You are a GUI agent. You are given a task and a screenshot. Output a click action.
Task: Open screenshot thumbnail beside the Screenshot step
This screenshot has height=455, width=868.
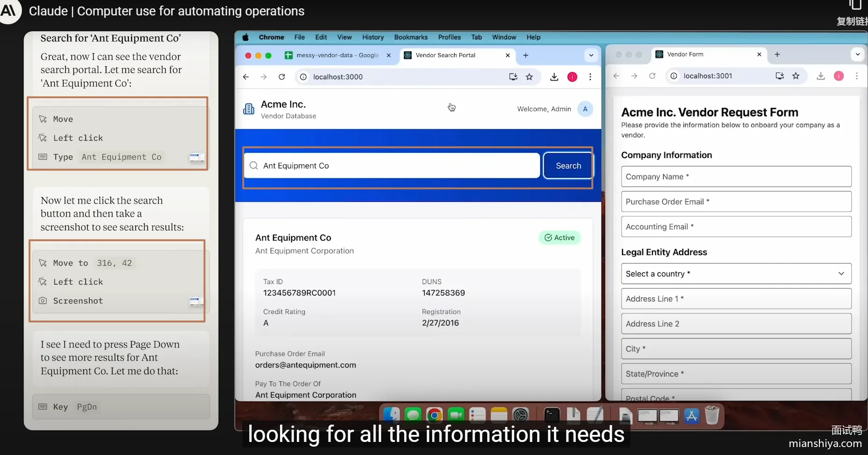196,301
